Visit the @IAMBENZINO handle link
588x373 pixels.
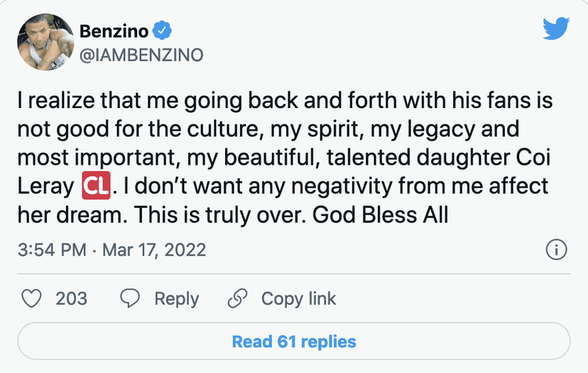click(x=140, y=54)
